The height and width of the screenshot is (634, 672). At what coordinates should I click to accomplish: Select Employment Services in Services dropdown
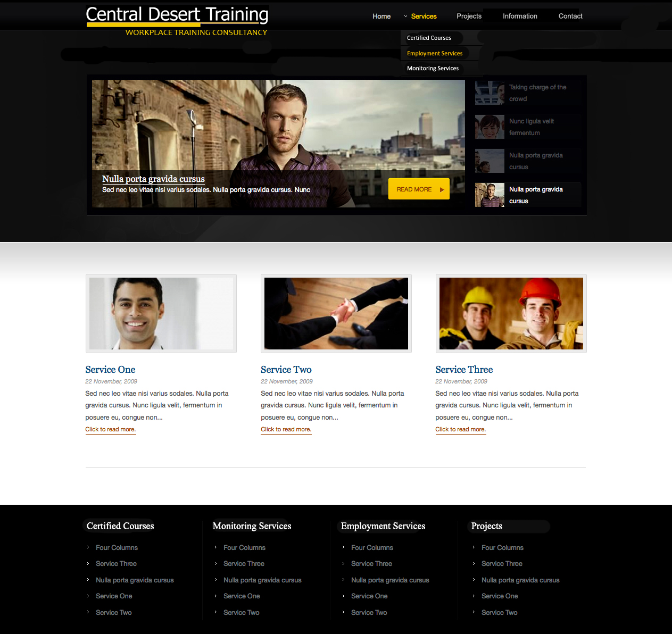(435, 53)
